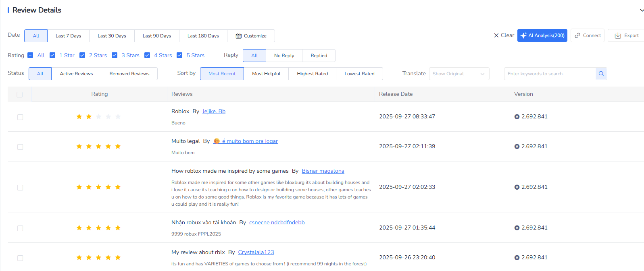Uncheck the 5 Stars rating checkbox

click(x=179, y=55)
